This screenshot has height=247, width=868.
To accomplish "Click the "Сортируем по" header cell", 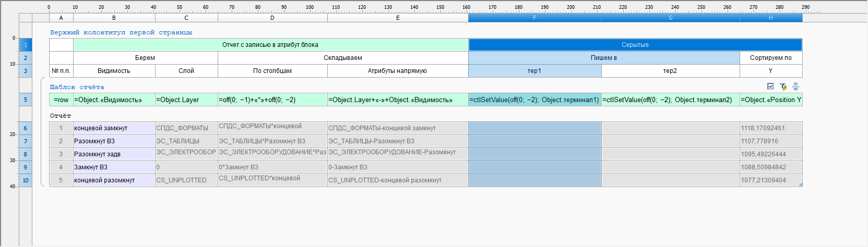I will click(x=770, y=58).
